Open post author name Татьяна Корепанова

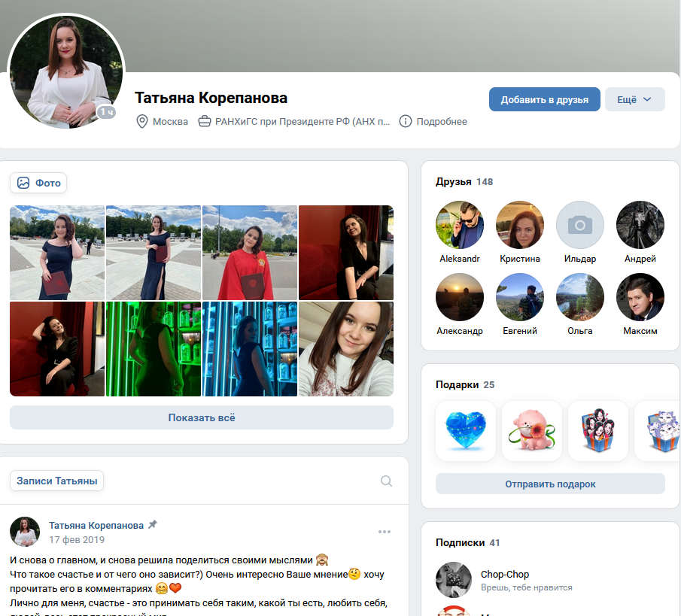pos(96,525)
